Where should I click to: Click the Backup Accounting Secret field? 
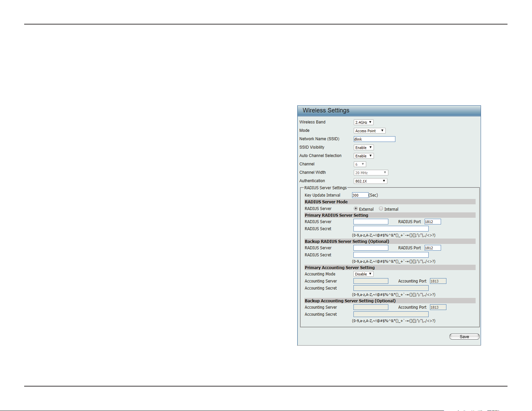pyautogui.click(x=391, y=314)
